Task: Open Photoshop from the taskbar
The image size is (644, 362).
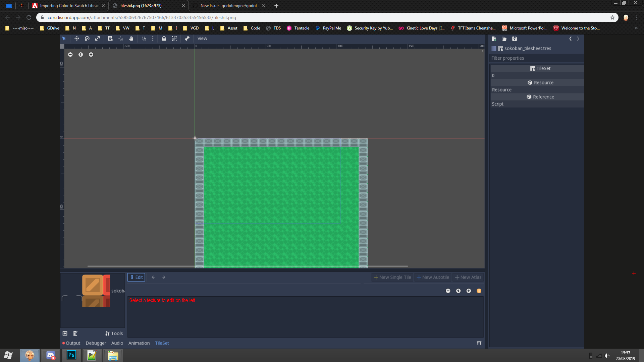Action: (71, 355)
